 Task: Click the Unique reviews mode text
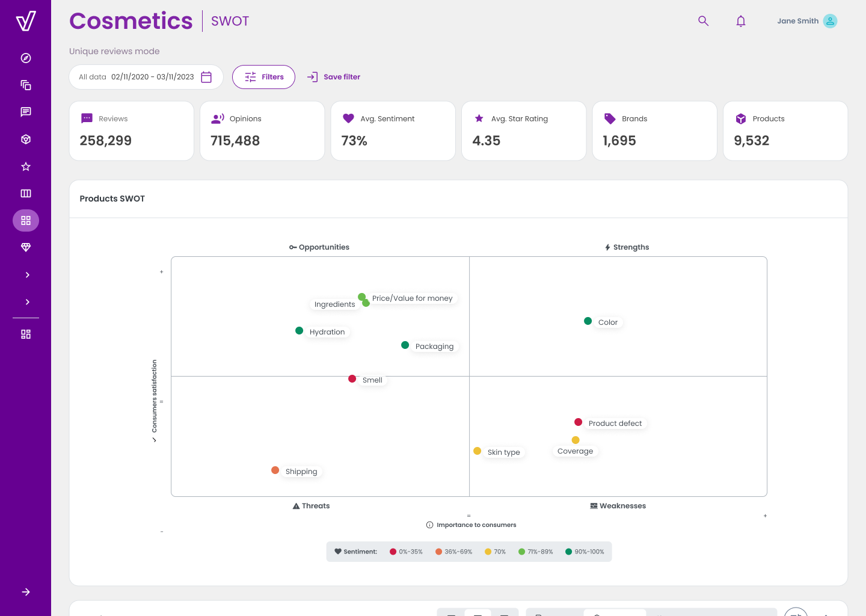click(114, 51)
